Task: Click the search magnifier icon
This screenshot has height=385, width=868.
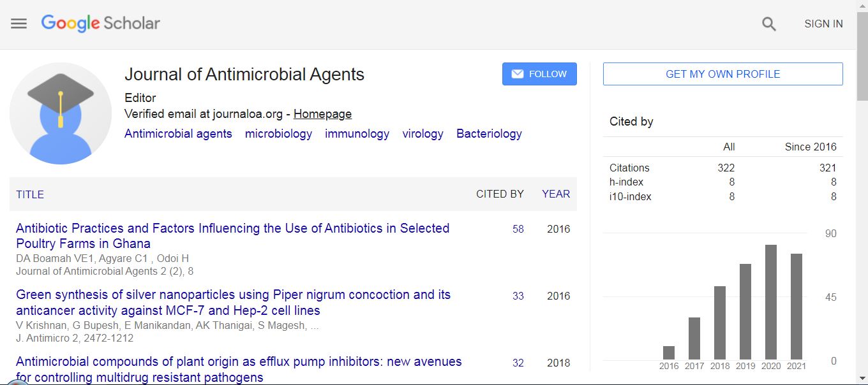Action: tap(769, 24)
